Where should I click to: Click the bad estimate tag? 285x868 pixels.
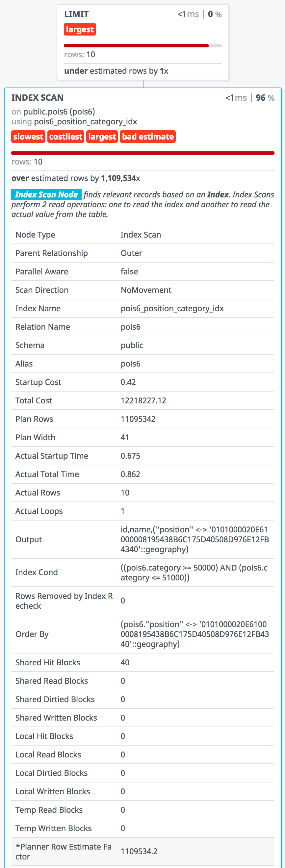[148, 137]
